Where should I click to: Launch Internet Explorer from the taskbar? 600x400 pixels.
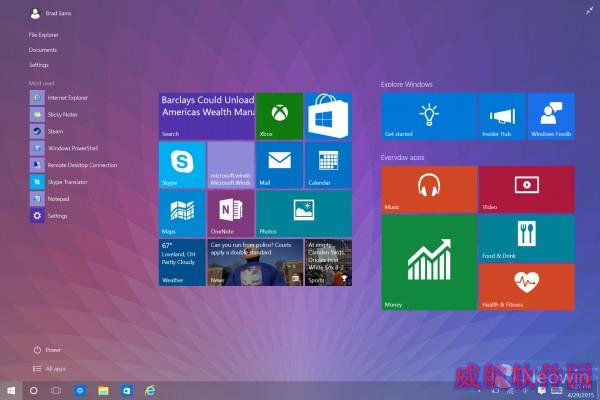tap(150, 390)
